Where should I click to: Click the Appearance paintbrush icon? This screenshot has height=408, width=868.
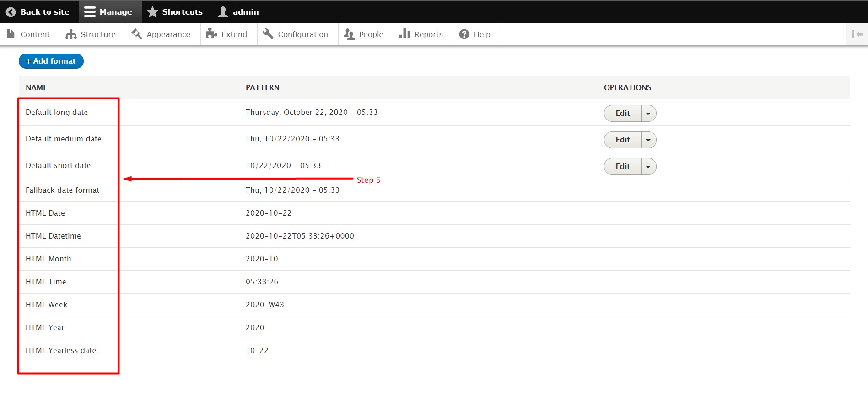click(136, 34)
